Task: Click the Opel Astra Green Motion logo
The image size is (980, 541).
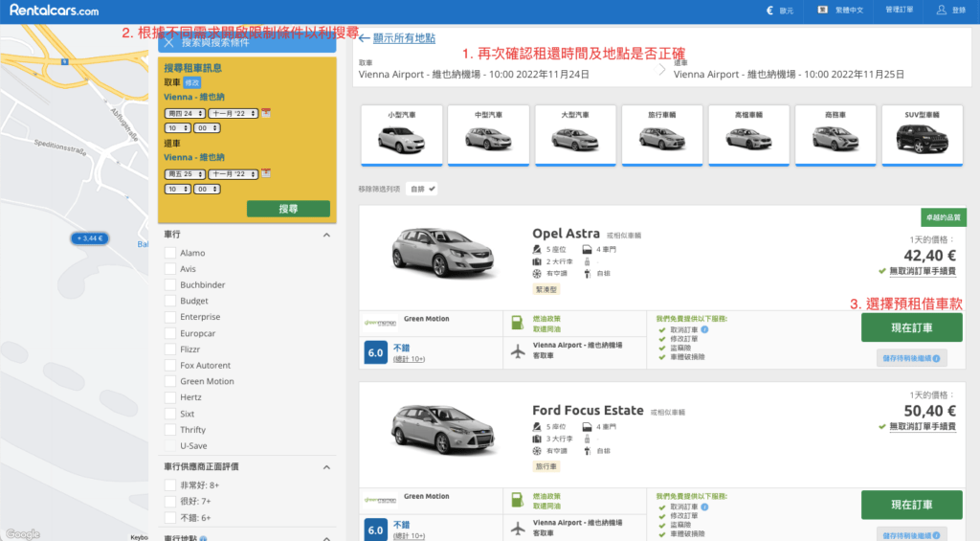Action: tap(380, 323)
